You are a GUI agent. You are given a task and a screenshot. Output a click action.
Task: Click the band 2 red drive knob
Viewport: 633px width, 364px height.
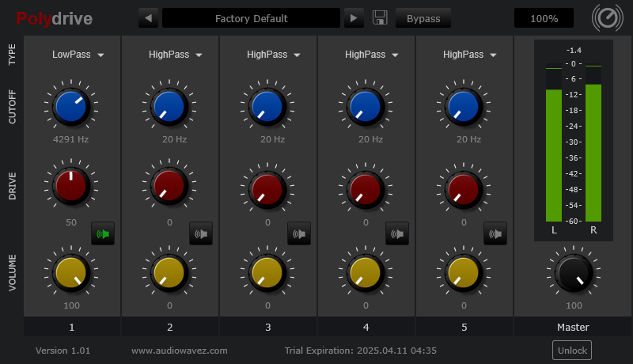(x=169, y=186)
